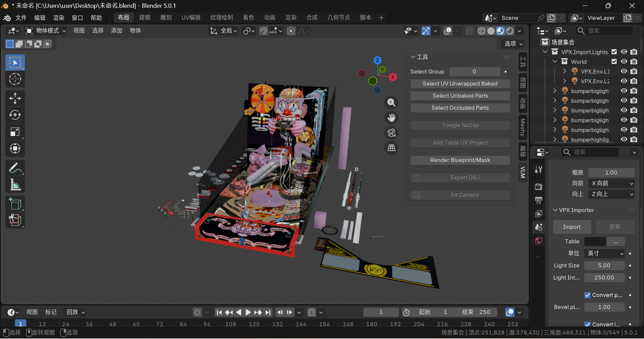Select the Annotate tool
Screen dimensions: 644x339
(x=15, y=168)
